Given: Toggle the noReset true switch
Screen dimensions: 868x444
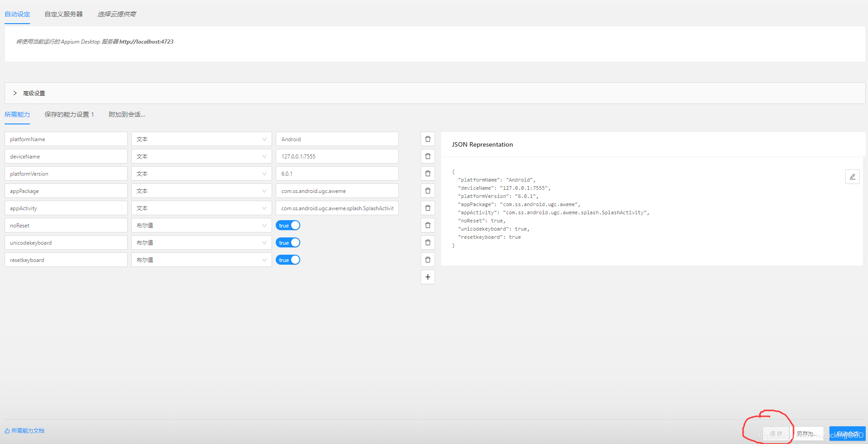Looking at the screenshot, I should (x=288, y=225).
